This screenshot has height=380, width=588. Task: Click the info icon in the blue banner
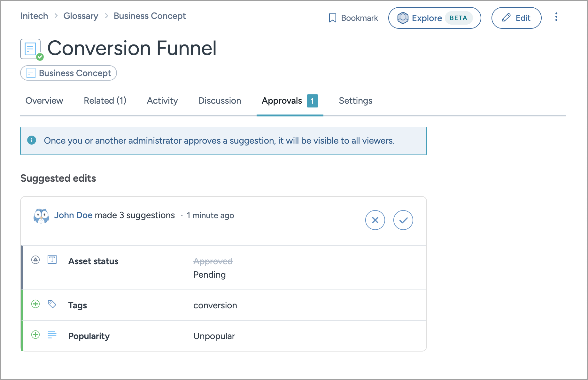coord(32,140)
